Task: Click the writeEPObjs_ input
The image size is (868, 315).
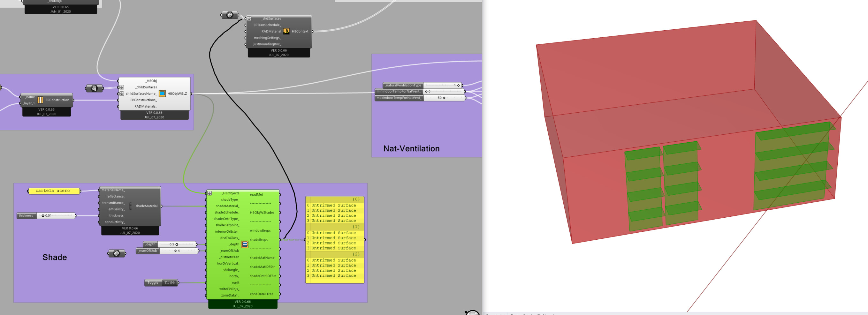Action: point(229,289)
